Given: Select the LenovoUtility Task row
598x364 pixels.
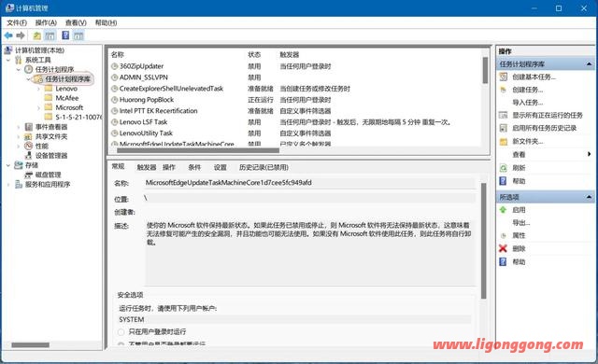Looking at the screenshot, I should [295, 133].
